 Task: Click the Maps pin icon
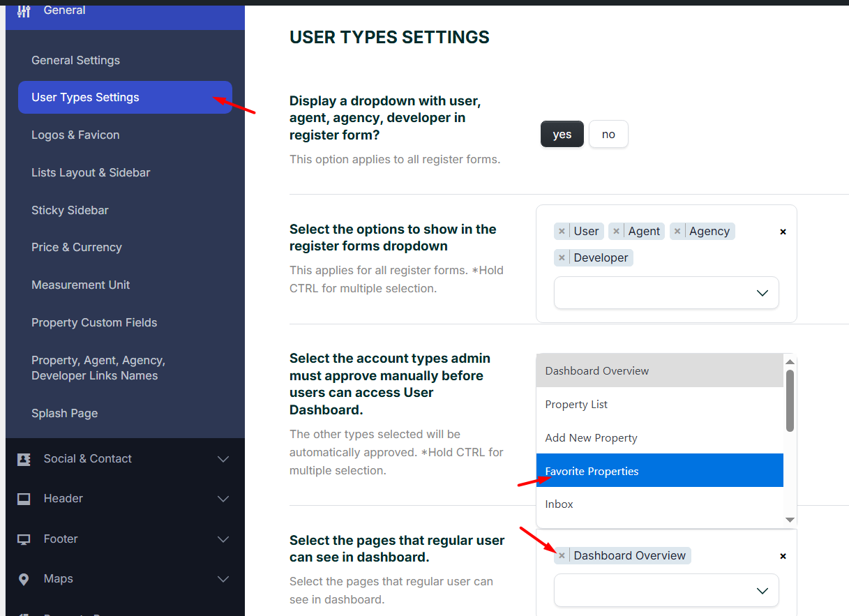24,579
